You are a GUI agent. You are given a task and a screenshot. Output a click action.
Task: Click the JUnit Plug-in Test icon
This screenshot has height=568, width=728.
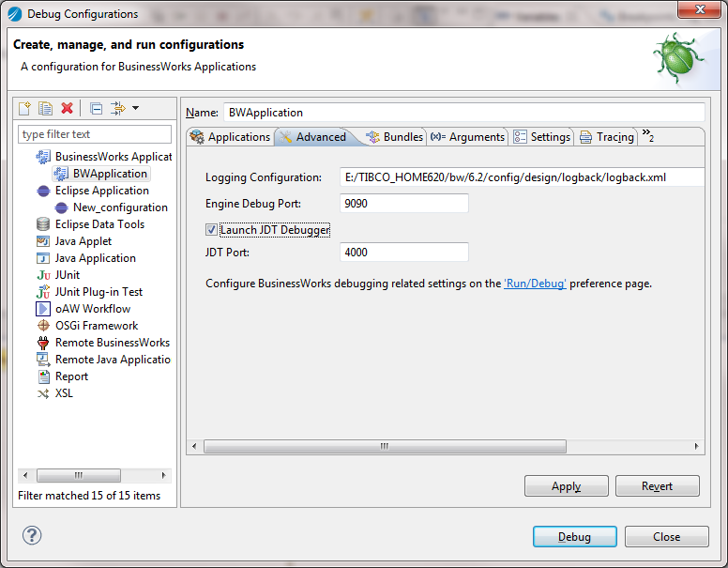(43, 292)
